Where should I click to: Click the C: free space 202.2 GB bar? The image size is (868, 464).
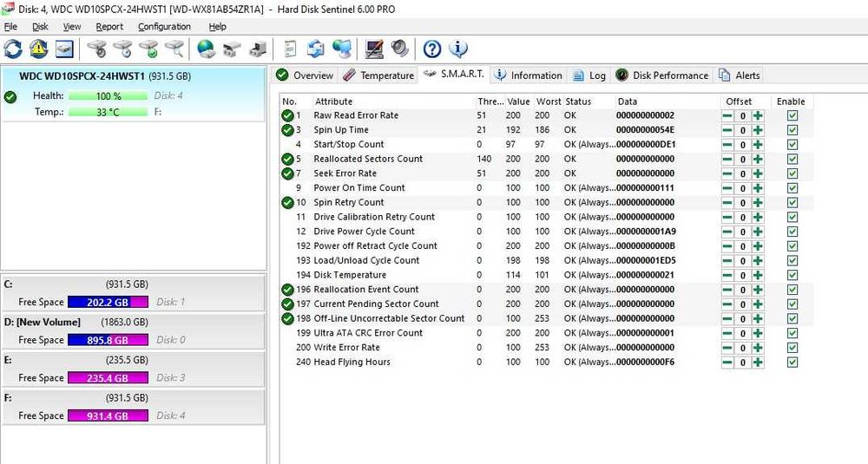108,303
